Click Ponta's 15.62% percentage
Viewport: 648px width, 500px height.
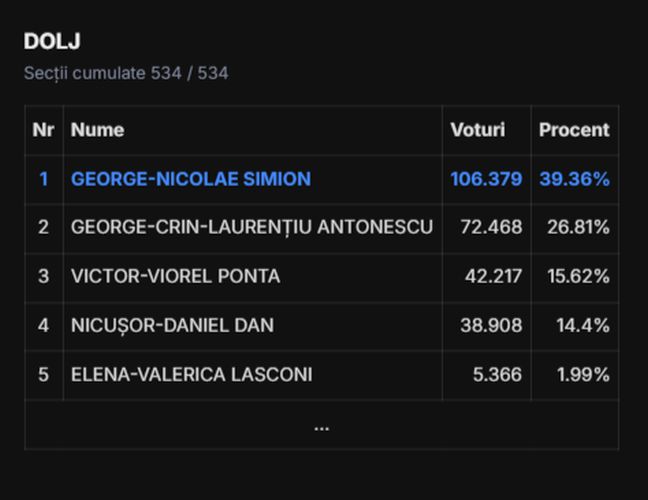pos(578,276)
